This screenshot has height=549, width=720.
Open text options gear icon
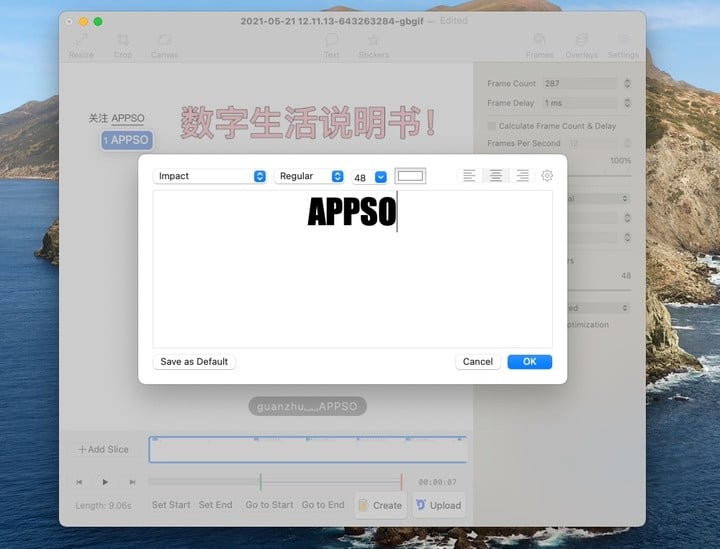(547, 176)
